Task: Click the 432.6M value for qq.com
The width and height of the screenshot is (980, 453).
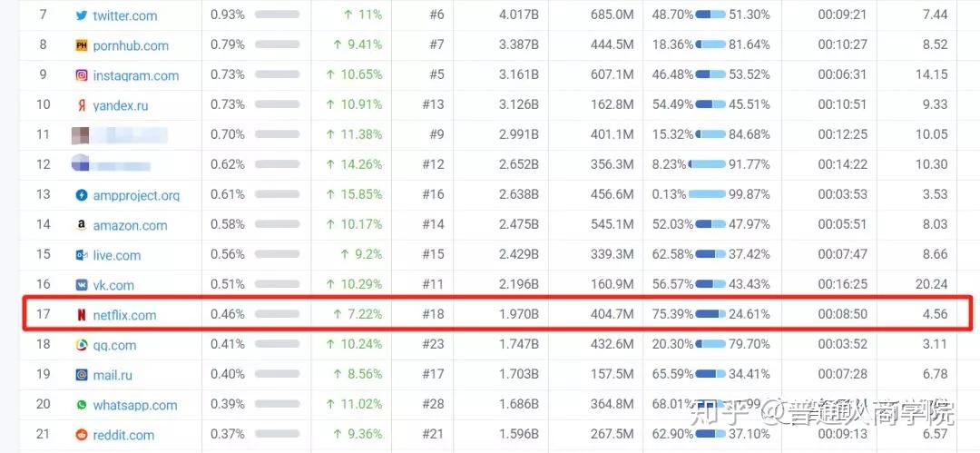Action: pos(612,344)
